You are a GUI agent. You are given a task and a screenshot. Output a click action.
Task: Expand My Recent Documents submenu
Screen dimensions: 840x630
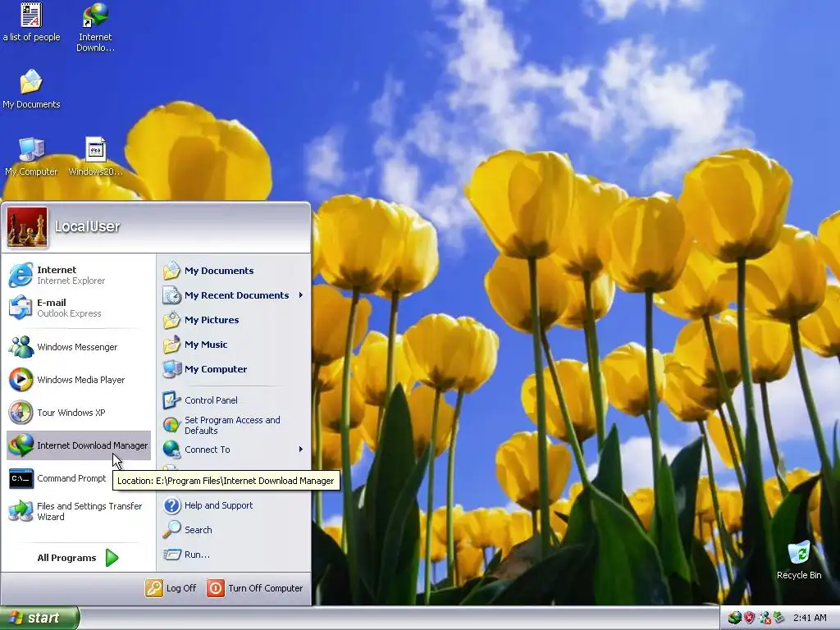[234, 295]
